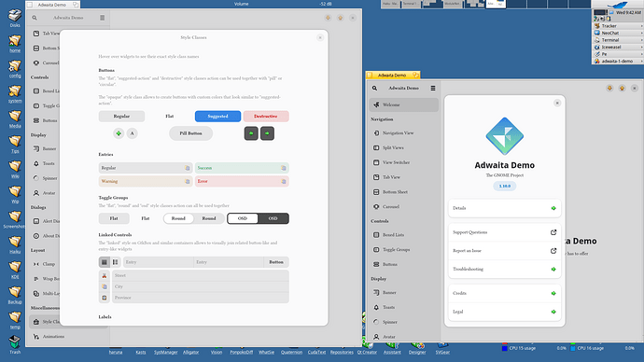The width and height of the screenshot is (644, 362).
Task: Click the red 'Destructive' button
Action: 266,116
